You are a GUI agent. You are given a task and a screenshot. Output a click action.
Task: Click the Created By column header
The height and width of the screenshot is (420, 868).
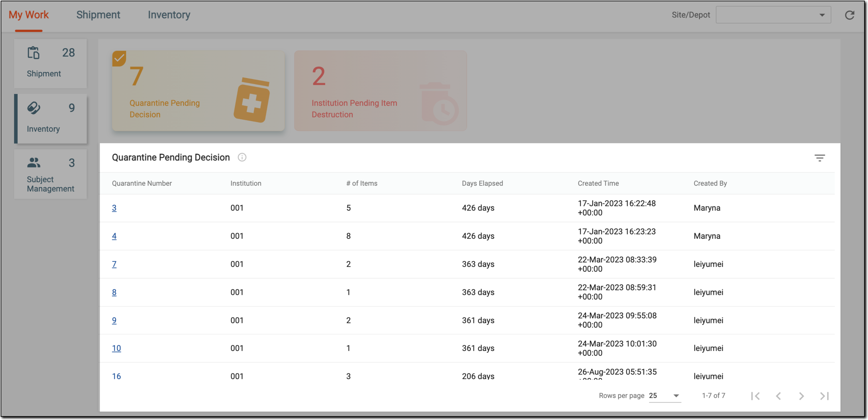pyautogui.click(x=710, y=183)
